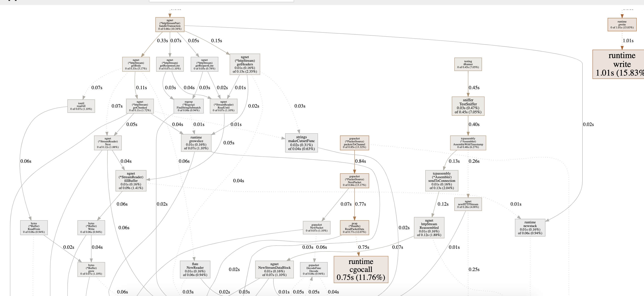The height and width of the screenshot is (296, 644).
Task: Select the httpStream getChunked node
Action: coord(140,106)
